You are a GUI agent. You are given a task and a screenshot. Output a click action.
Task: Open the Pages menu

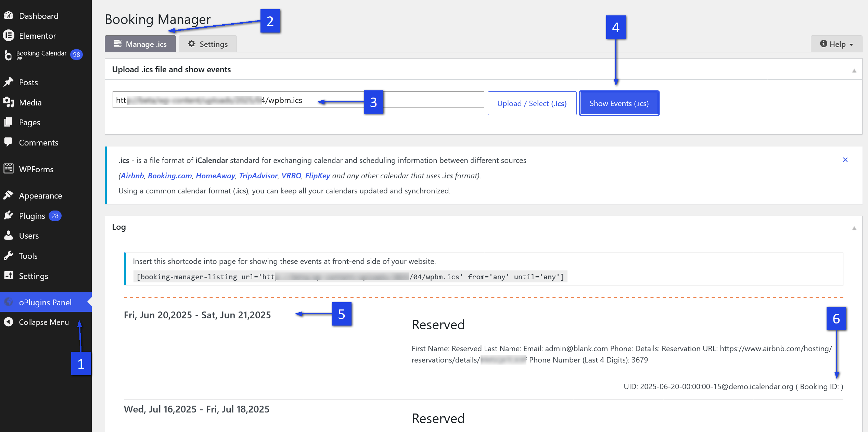(x=46, y=122)
